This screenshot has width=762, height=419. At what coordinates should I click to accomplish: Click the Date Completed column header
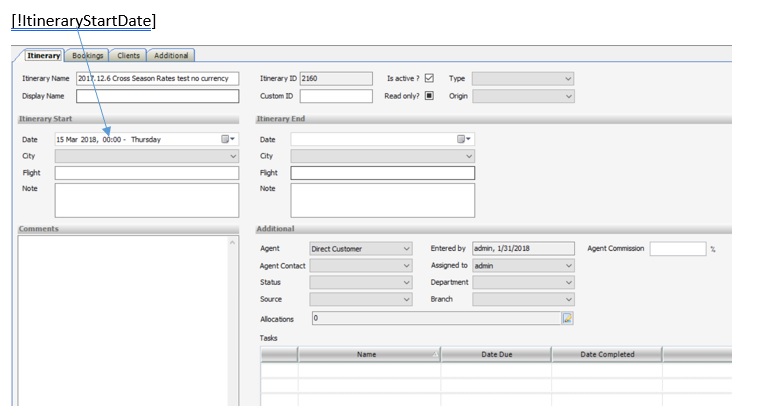tap(606, 354)
